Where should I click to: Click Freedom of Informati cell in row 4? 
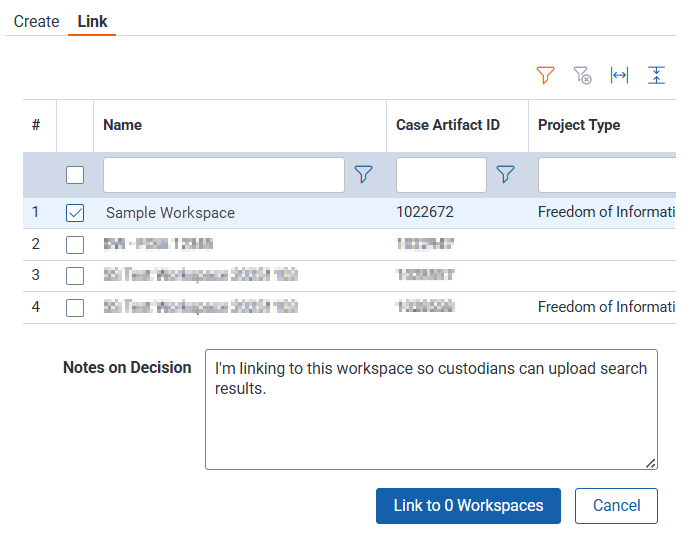coord(606,307)
